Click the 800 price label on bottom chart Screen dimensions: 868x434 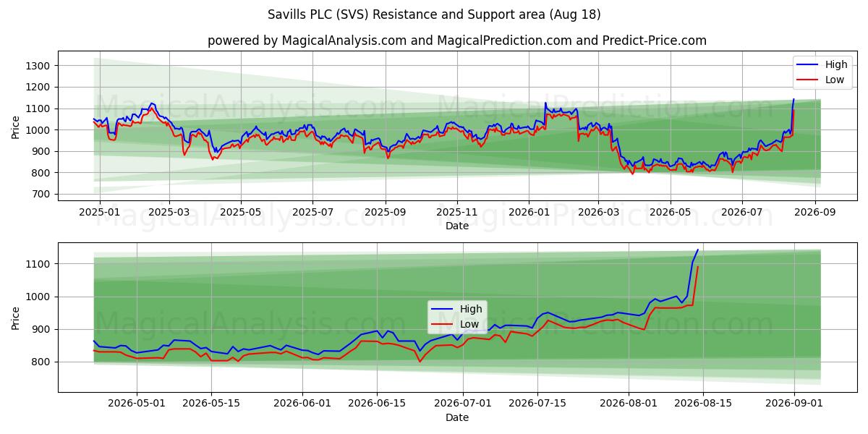pos(41,362)
